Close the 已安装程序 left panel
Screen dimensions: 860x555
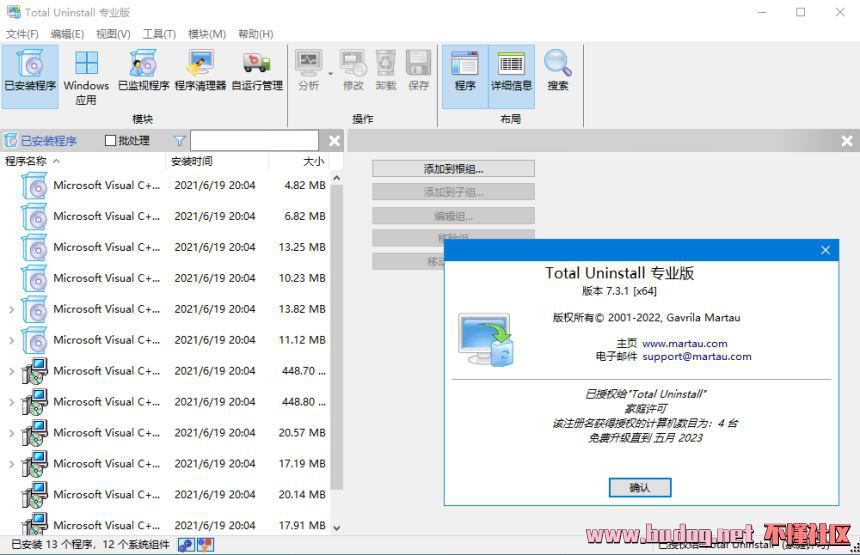point(334,141)
